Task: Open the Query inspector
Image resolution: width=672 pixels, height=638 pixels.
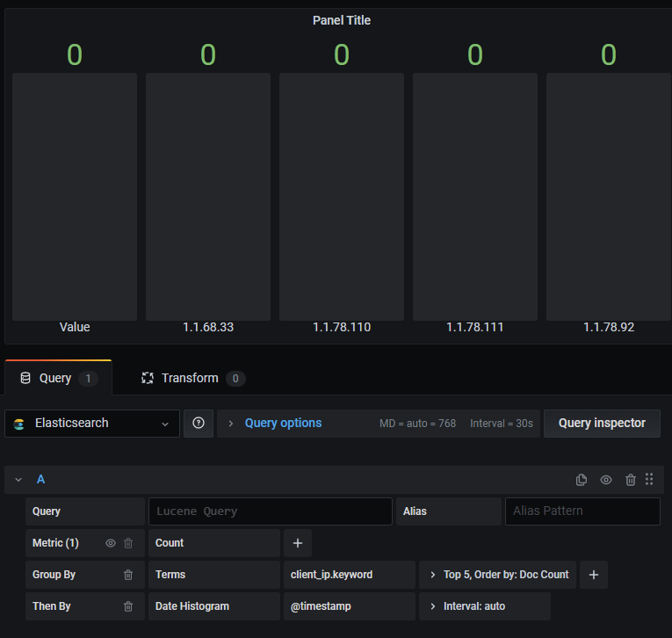Action: coord(602,424)
